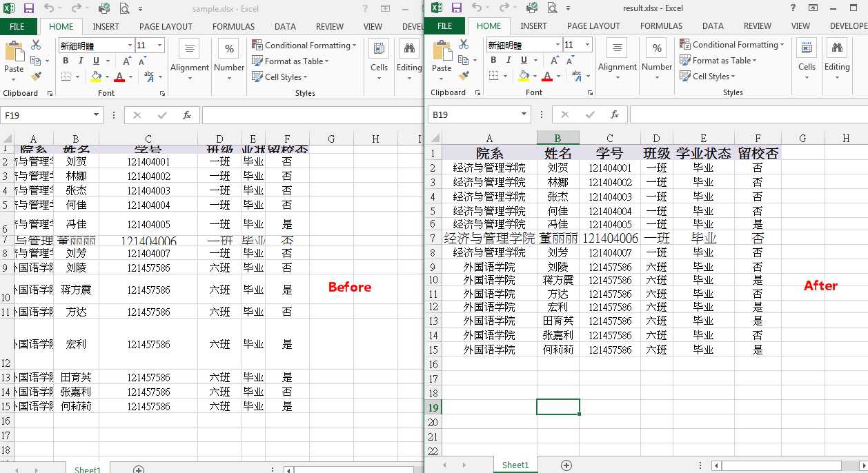Select cell containing 蒋方震 in result.xlsx
Image resolution: width=868 pixels, height=473 pixels.
tap(558, 281)
